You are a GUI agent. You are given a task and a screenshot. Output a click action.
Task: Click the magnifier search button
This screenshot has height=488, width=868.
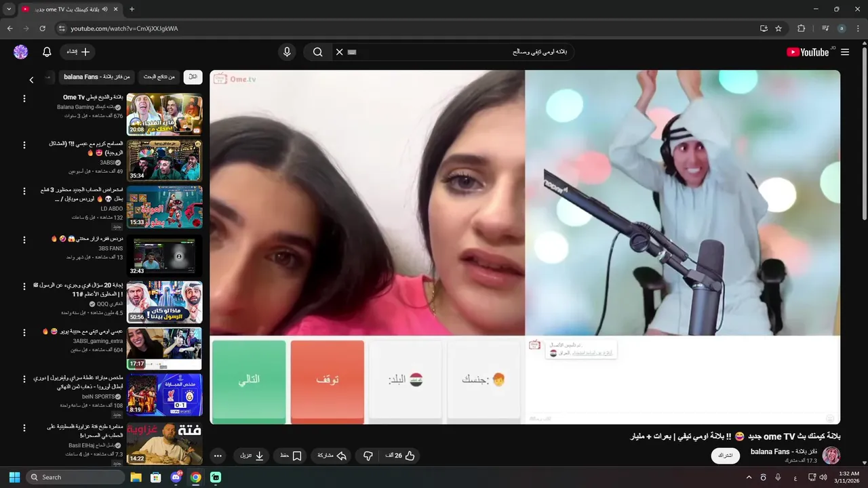point(317,52)
